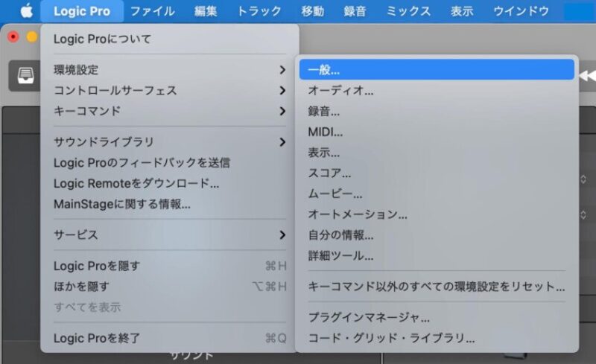Select スコア… preferences
This screenshot has width=596, height=364.
coord(437,173)
